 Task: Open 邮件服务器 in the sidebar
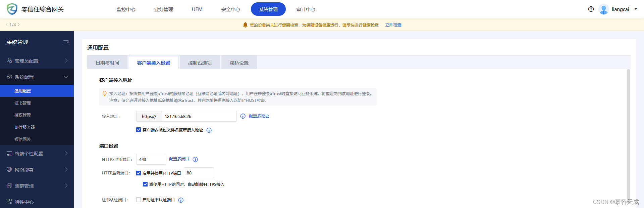pyautogui.click(x=37, y=127)
